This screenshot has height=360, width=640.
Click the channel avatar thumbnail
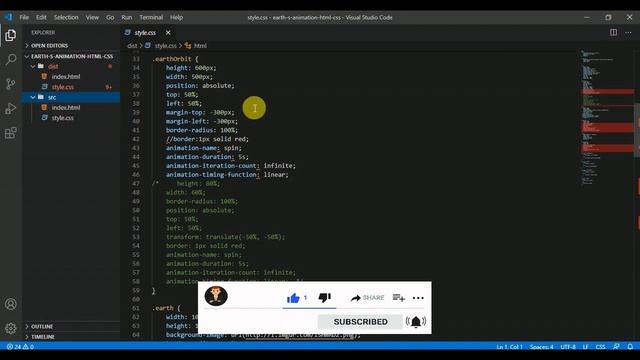click(x=216, y=296)
